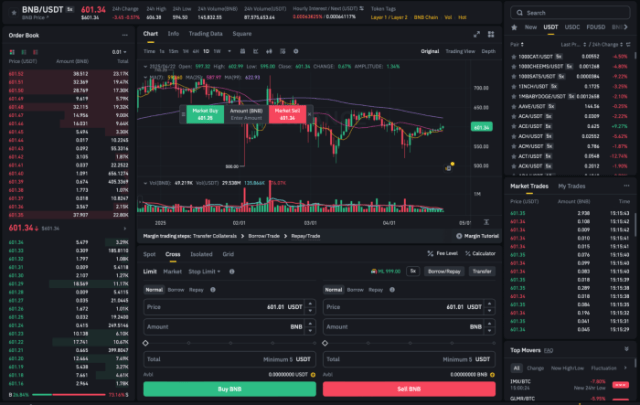Viewport: 640px width, 405px height.
Task: Switch to the Trading Data tab
Action: tap(206, 34)
